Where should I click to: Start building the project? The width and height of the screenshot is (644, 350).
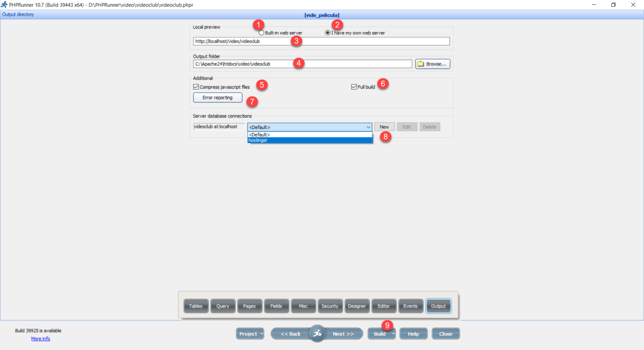[379, 334]
